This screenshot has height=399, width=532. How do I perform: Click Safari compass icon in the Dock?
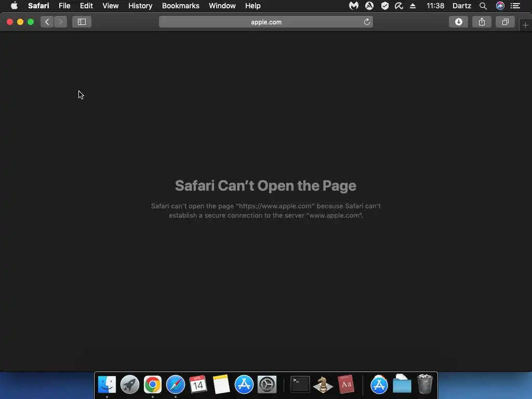(x=176, y=384)
